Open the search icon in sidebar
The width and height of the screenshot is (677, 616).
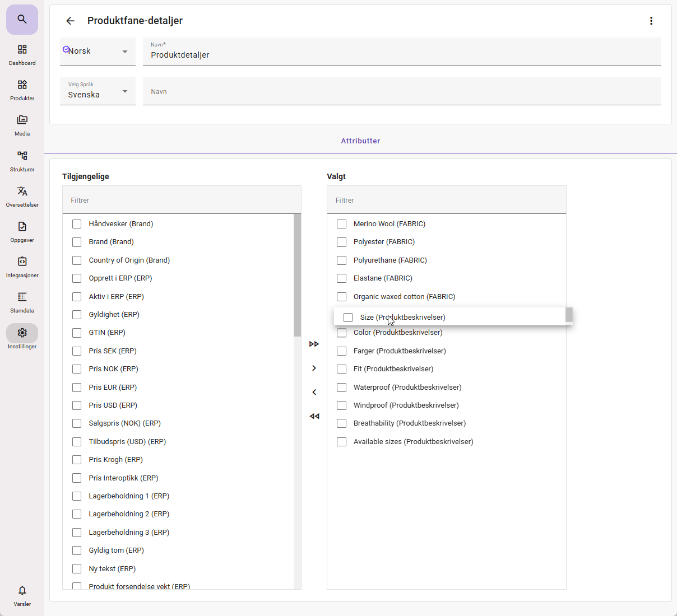22,20
